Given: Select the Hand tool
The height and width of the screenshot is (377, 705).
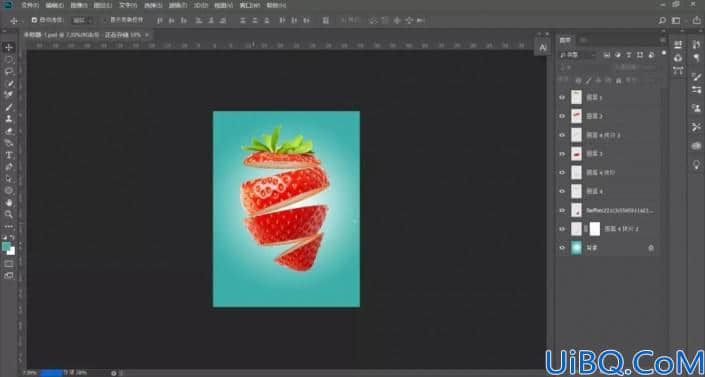Looking at the screenshot, I should [9, 202].
